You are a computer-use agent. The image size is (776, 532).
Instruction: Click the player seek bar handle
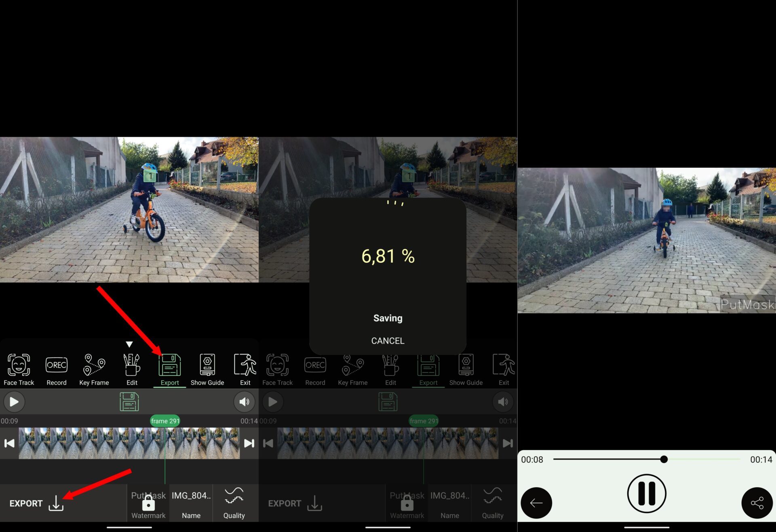tap(664, 459)
